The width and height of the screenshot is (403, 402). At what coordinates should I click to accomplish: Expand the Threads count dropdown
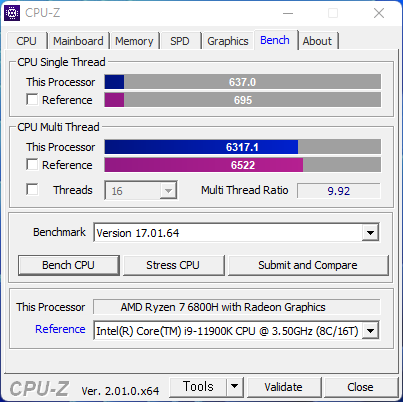pos(168,191)
